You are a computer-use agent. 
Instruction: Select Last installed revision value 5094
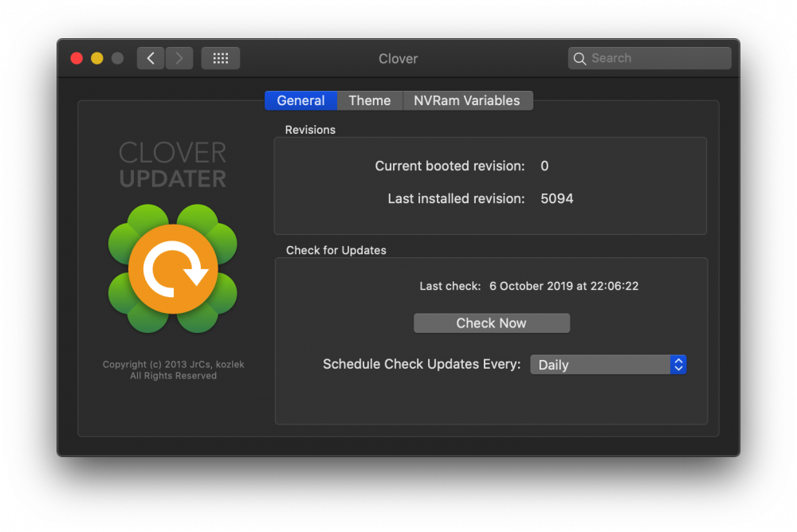[556, 198]
